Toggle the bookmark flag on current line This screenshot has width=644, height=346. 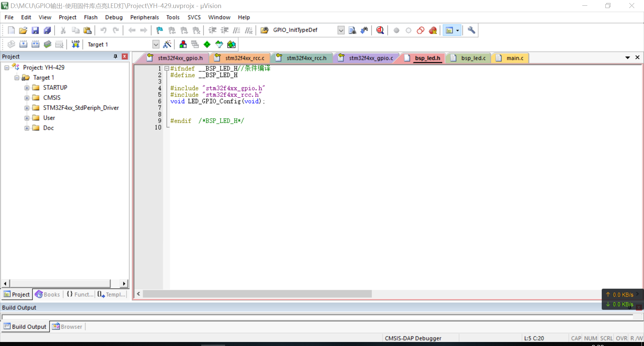[x=160, y=30]
